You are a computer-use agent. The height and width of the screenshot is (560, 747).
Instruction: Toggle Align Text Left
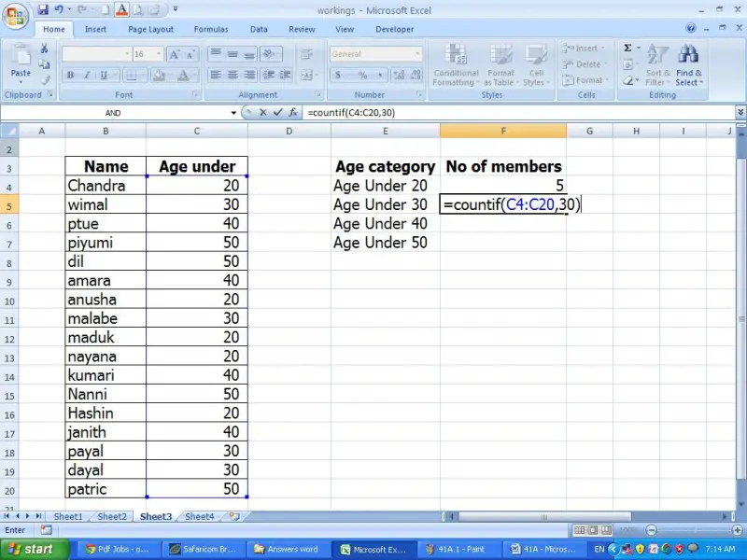216,75
